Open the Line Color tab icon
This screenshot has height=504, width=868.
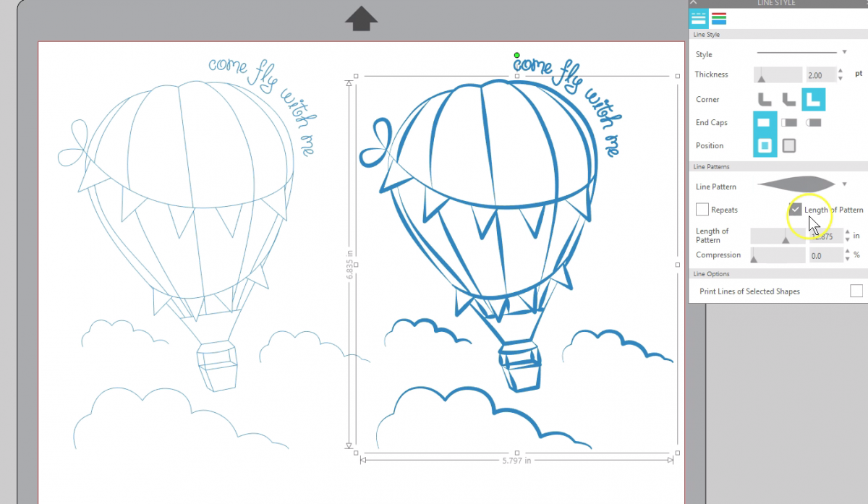pos(718,18)
